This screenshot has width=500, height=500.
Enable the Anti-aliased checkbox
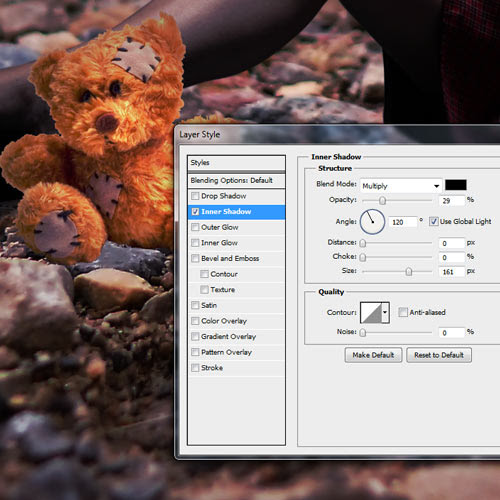pyautogui.click(x=403, y=312)
